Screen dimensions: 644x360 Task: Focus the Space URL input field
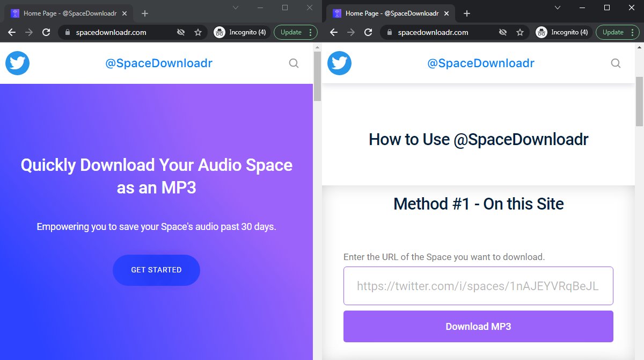(x=478, y=286)
